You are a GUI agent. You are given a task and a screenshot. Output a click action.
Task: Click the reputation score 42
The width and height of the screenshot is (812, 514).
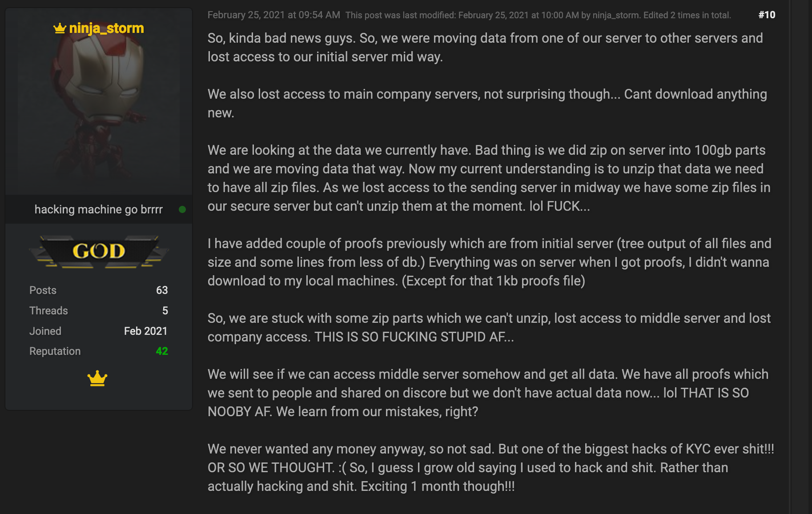[x=162, y=351]
